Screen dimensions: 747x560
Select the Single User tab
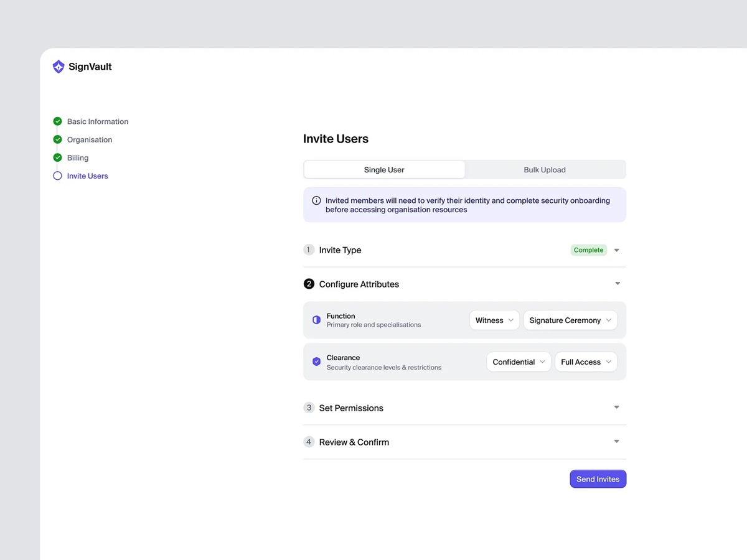pyautogui.click(x=384, y=169)
